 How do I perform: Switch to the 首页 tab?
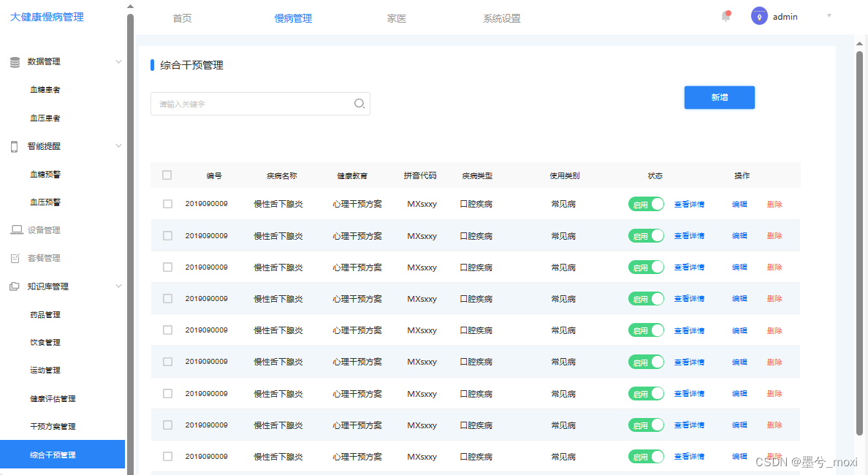click(182, 18)
